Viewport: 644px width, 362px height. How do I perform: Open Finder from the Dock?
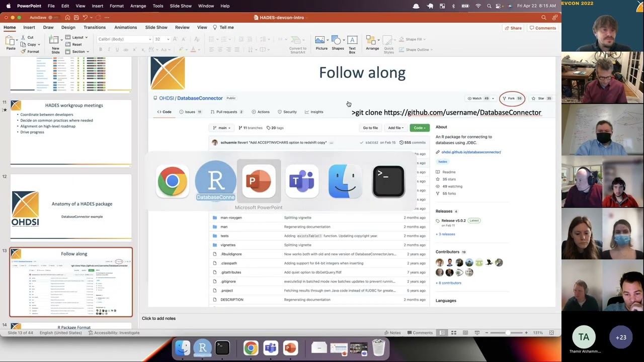pyautogui.click(x=183, y=347)
